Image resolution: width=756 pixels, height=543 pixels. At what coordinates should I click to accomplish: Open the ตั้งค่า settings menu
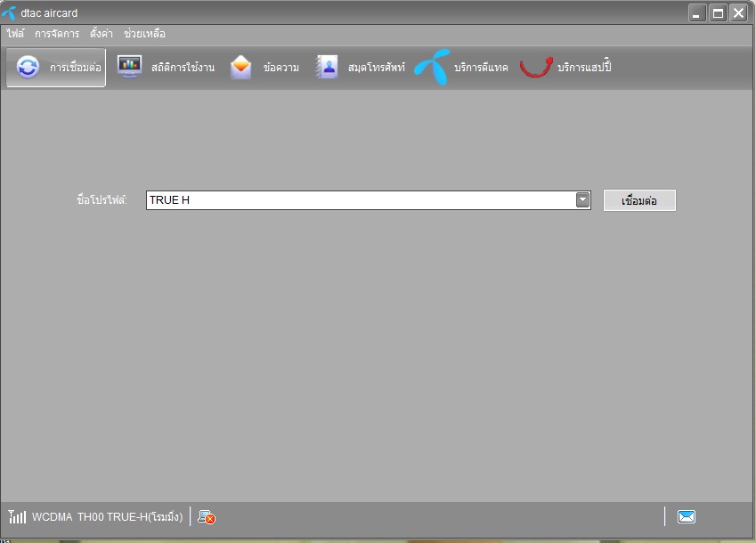tap(102, 34)
